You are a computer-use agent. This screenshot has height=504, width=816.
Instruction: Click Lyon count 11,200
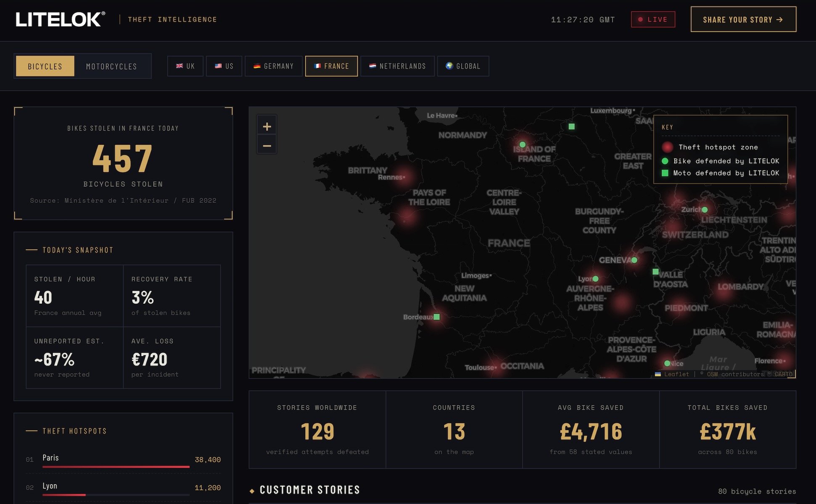click(x=208, y=488)
